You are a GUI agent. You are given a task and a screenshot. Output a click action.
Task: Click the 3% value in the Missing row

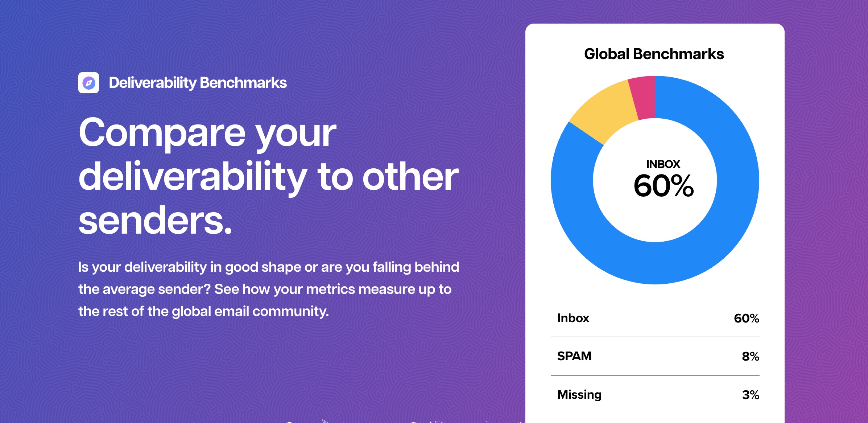(x=750, y=395)
